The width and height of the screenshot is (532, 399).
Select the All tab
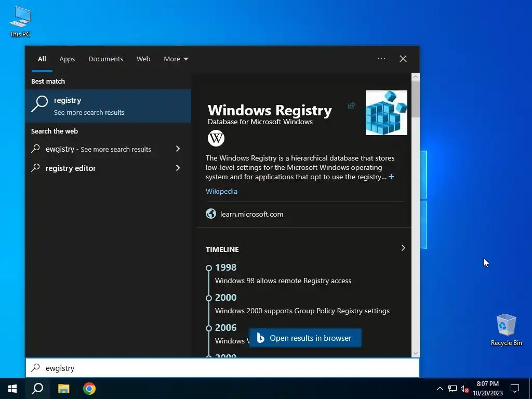click(42, 59)
